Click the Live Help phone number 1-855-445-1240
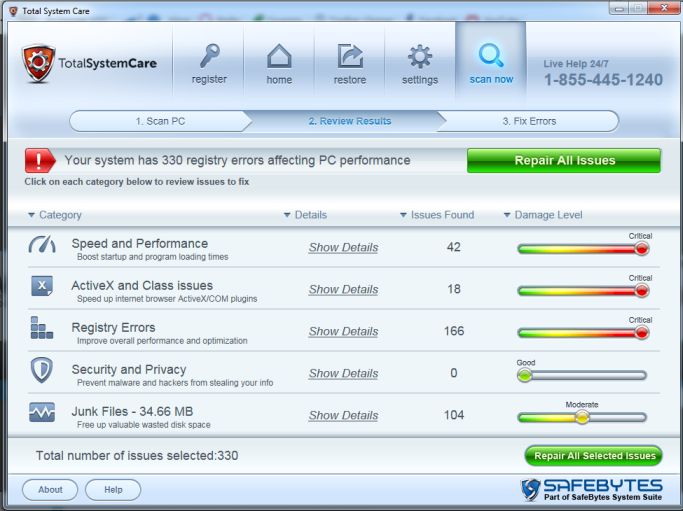Viewport: 683px width, 511px height. [x=603, y=80]
